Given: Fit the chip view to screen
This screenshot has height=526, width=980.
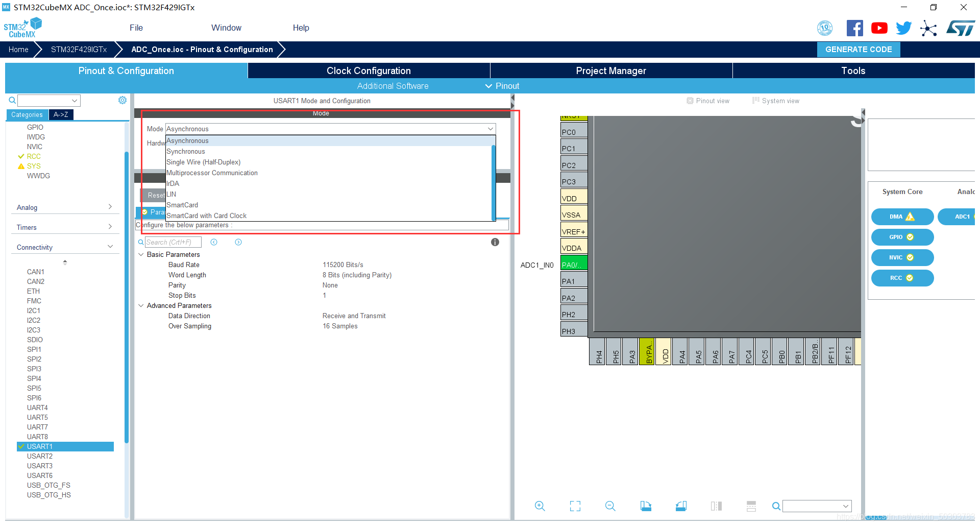Looking at the screenshot, I should coord(575,506).
